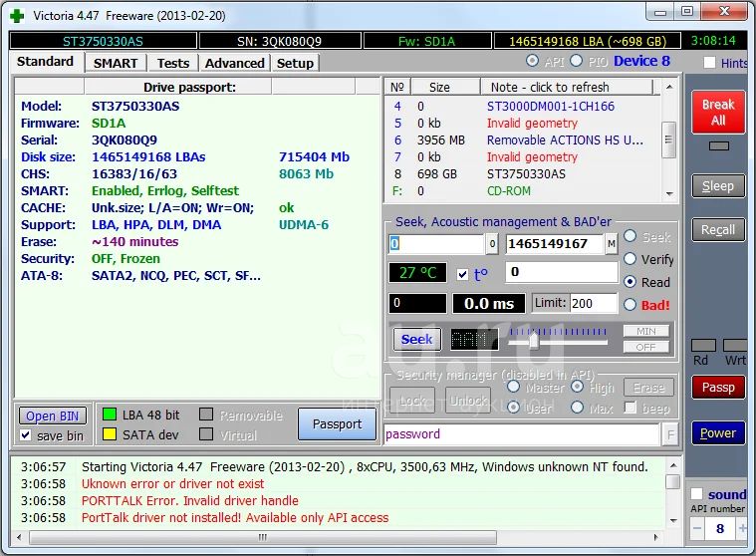Click the end LBA field 1465149167
This screenshot has width=756, height=556.
[x=555, y=244]
